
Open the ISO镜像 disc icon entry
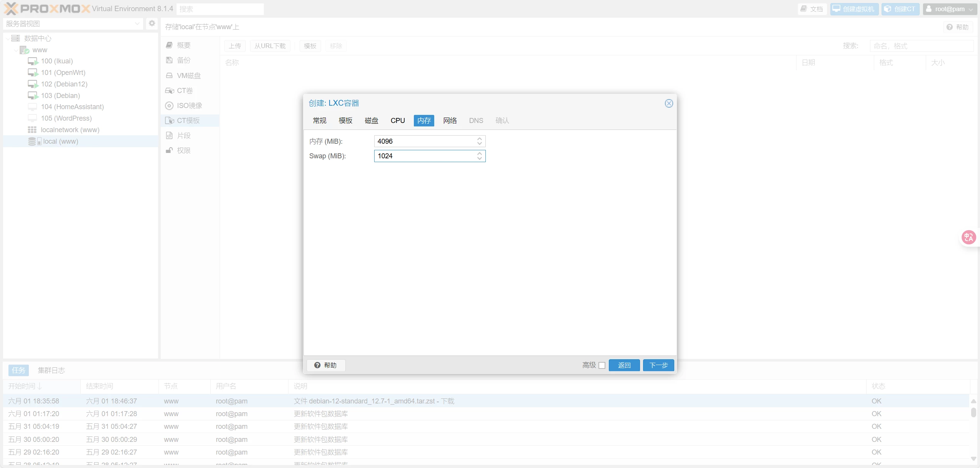pyautogui.click(x=169, y=106)
